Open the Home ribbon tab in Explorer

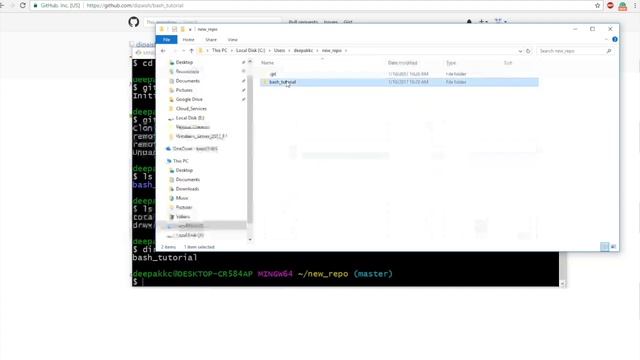pyautogui.click(x=188, y=40)
